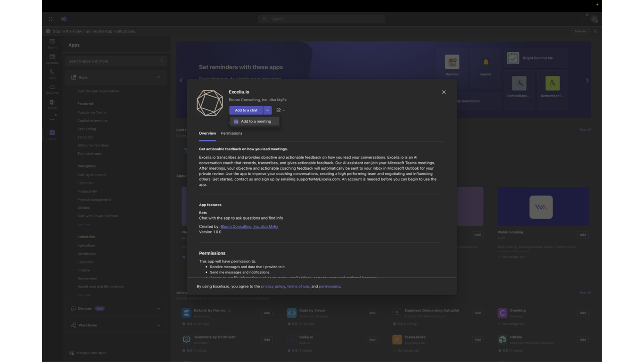Click Add for Embark by Hermis

tap(267, 313)
